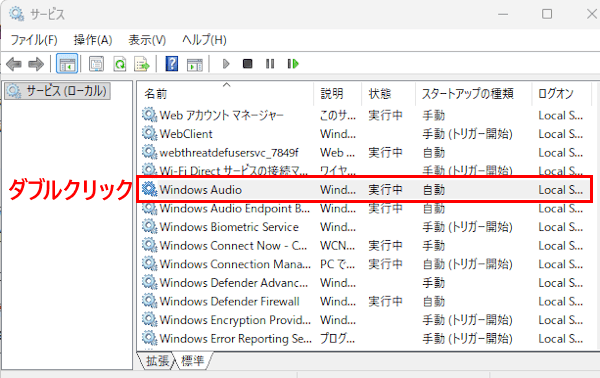Select the Windows Audio service name
600x378 pixels.
pos(201,189)
